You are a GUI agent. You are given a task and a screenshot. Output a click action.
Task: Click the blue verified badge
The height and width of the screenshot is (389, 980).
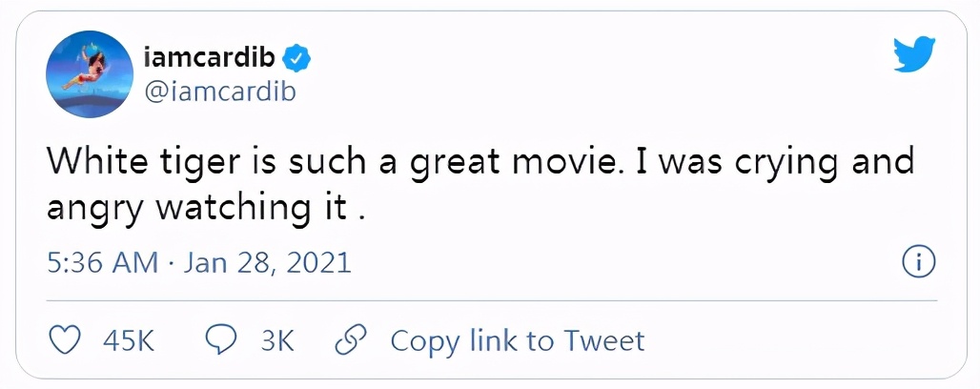pyautogui.click(x=299, y=58)
